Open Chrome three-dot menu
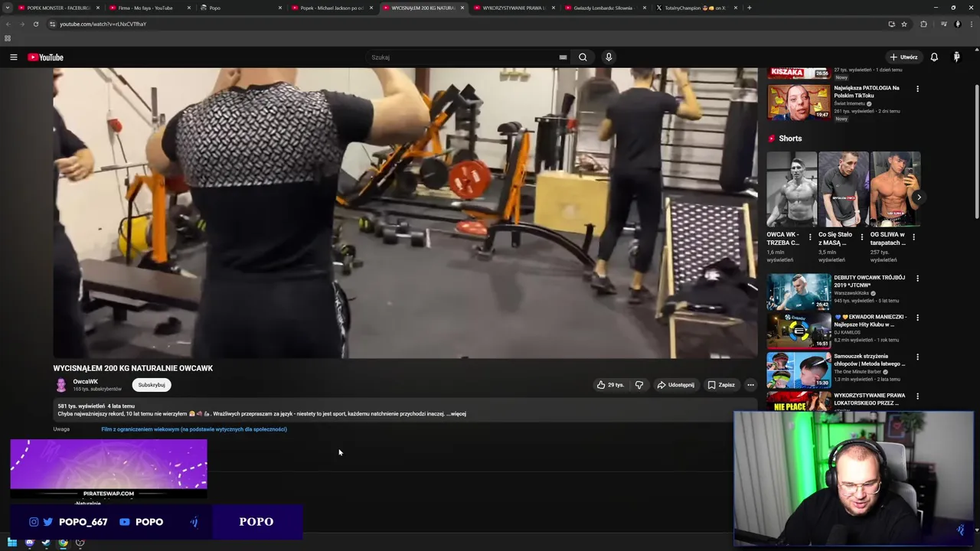The image size is (980, 551). [x=972, y=24]
